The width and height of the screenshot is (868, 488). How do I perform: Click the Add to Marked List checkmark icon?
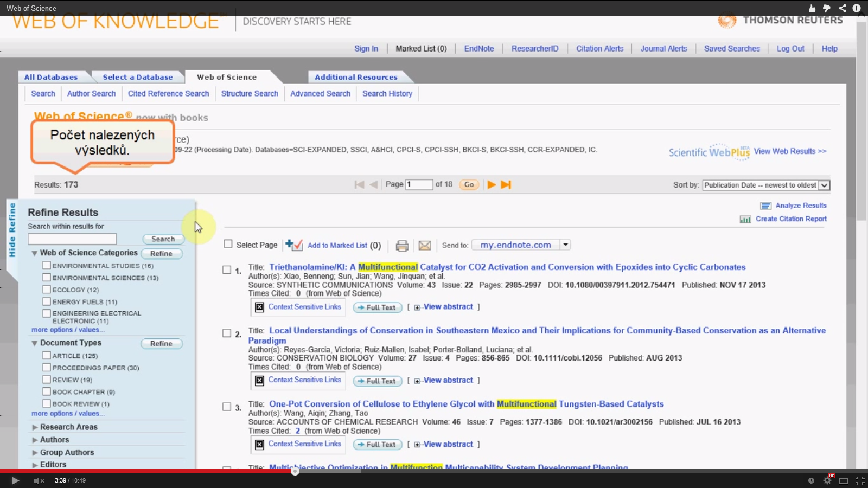(294, 245)
